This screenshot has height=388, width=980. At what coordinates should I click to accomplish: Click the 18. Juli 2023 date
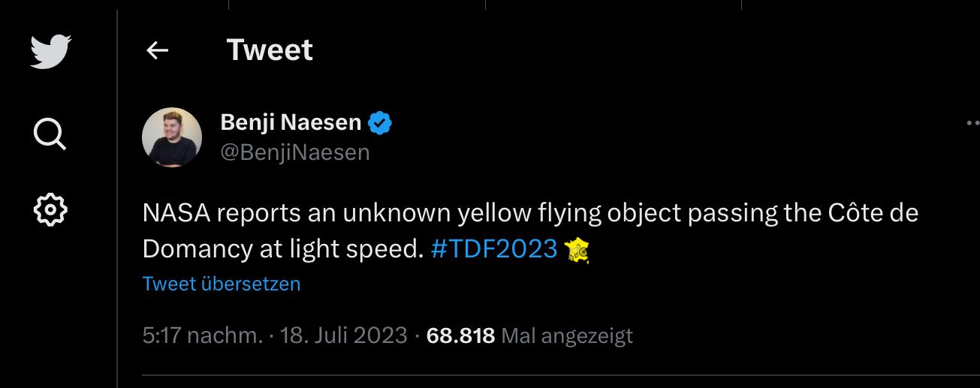pos(344,335)
